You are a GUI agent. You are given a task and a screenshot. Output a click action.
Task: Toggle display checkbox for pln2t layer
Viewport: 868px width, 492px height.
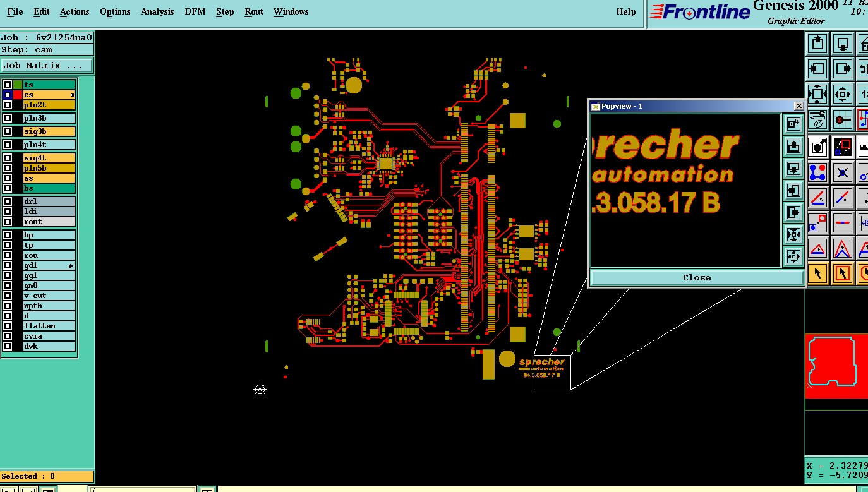tap(8, 105)
